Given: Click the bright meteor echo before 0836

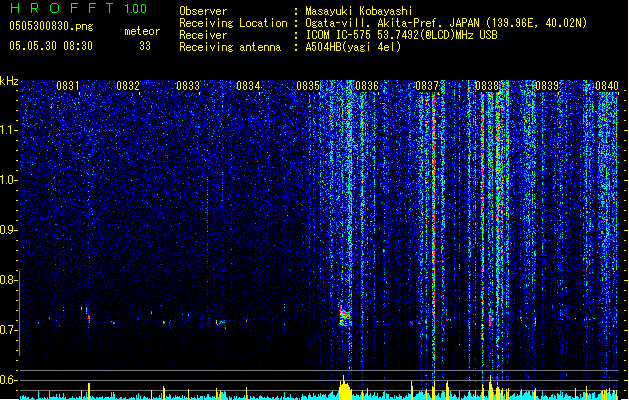Looking at the screenshot, I should coord(345,316).
